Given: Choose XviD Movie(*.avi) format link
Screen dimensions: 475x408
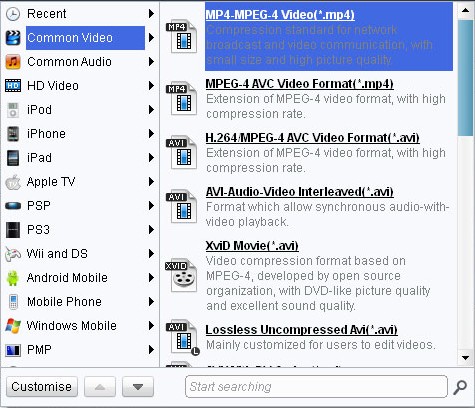Looking at the screenshot, I should [x=252, y=246].
